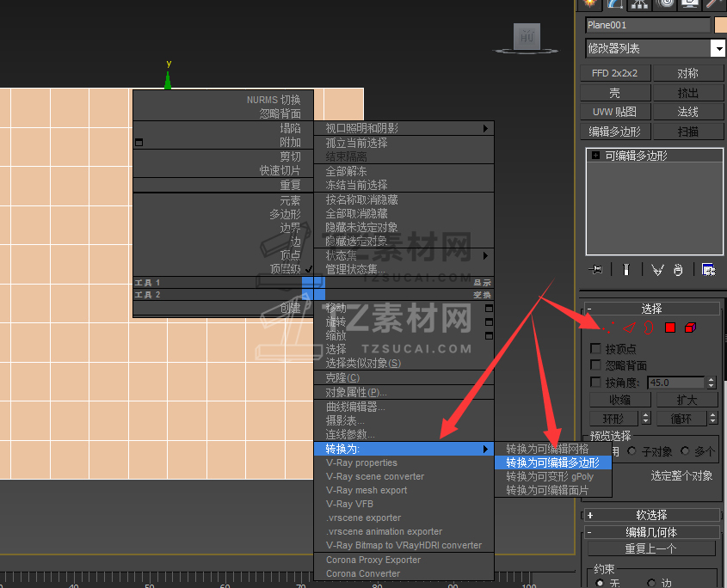Enable 按顶点 checkbox

(595, 348)
